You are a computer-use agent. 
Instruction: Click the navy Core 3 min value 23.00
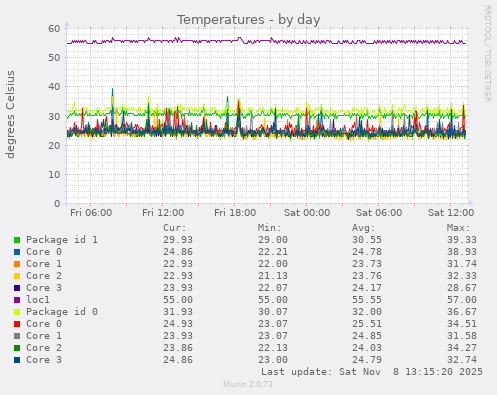point(273,360)
